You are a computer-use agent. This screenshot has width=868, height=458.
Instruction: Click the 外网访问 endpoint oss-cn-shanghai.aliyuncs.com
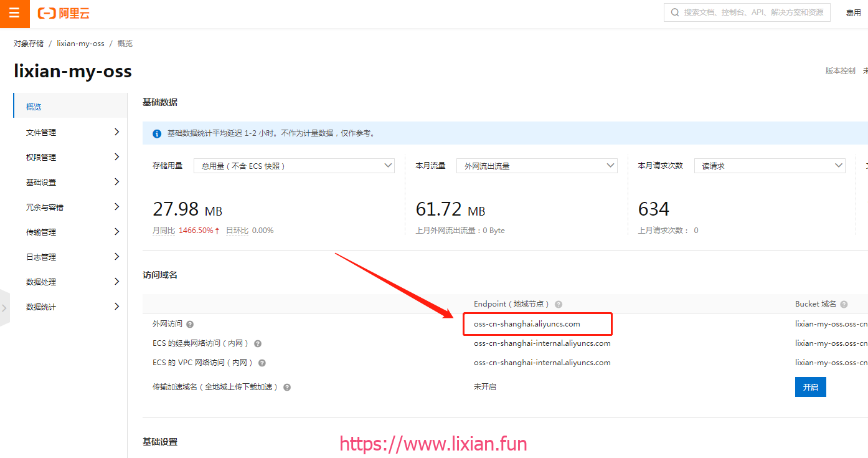[527, 324]
